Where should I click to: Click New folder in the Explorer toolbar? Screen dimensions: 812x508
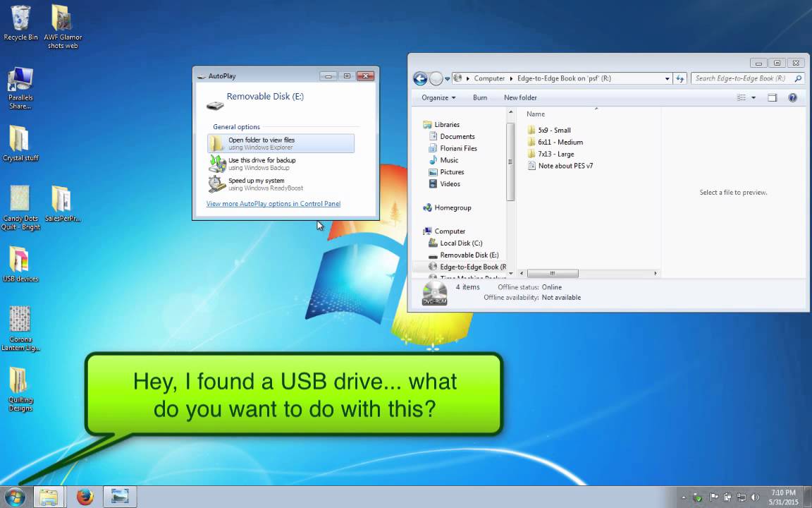click(520, 97)
